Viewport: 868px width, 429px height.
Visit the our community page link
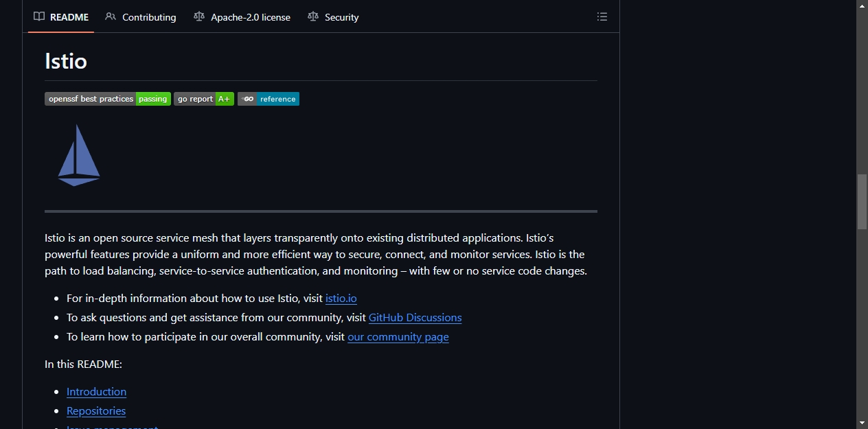[398, 336]
